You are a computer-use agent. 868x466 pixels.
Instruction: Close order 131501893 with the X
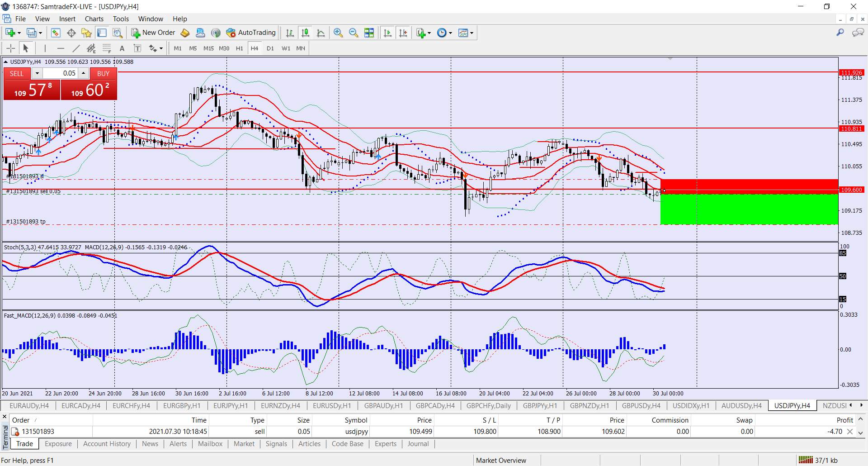click(x=849, y=432)
